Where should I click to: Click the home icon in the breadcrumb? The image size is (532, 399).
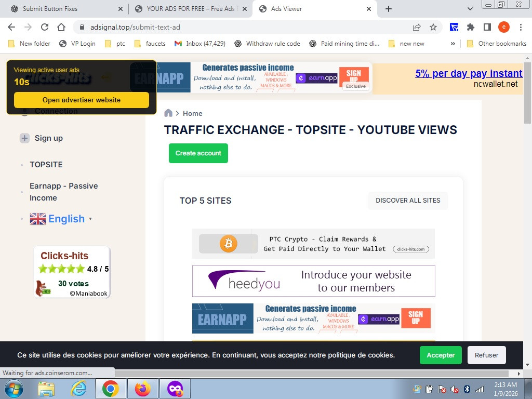tap(168, 113)
